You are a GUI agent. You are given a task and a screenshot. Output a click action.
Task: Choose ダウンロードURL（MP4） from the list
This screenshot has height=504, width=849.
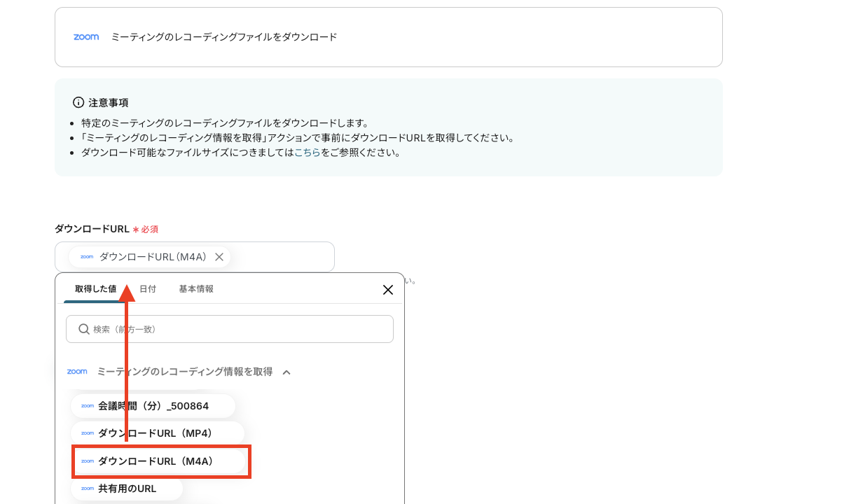coord(156,433)
